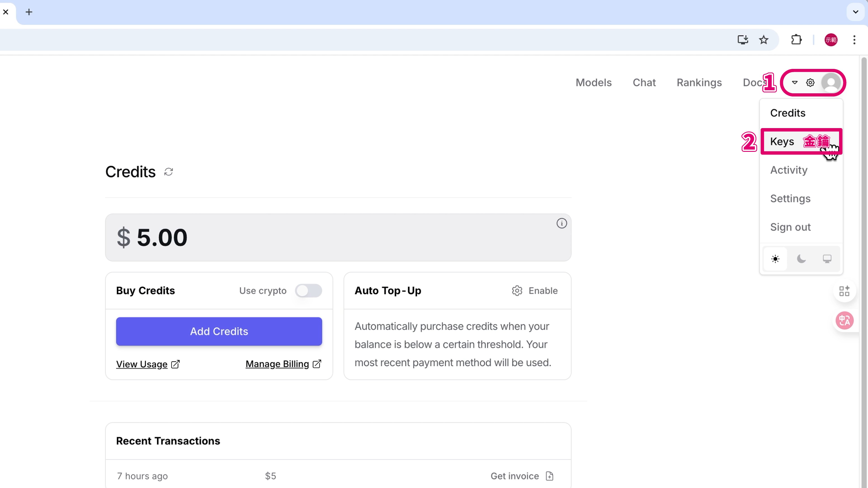Screen dimensions: 868x488
Task: Refresh the Credits balance
Action: [168, 172]
